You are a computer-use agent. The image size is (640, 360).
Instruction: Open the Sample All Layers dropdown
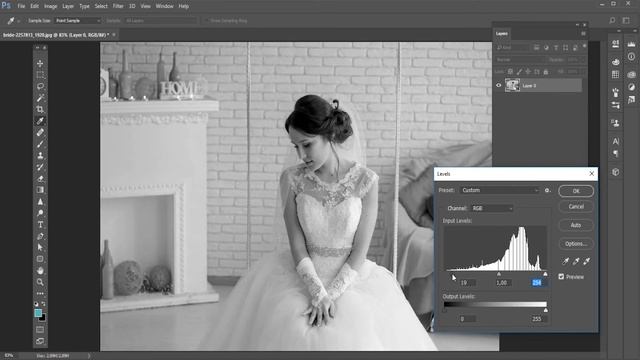(161, 20)
